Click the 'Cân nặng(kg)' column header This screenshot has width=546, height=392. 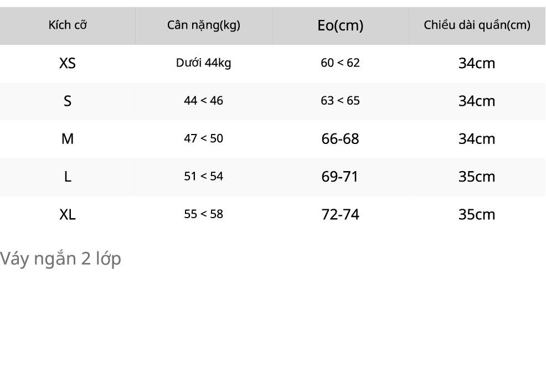(204, 25)
